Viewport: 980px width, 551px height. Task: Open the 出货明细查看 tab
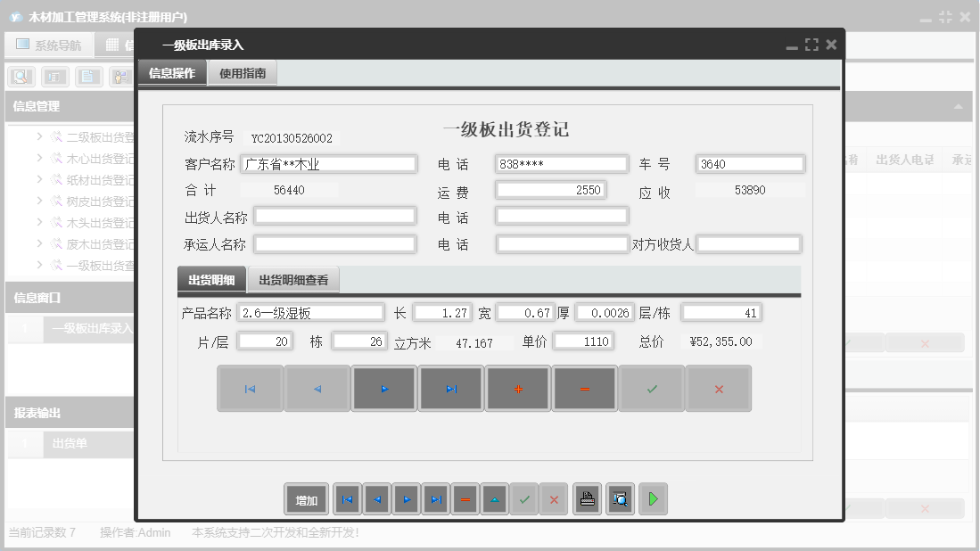pos(294,279)
